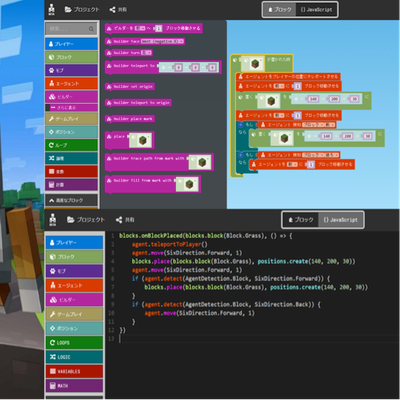Click 共有 in the JavaScript-view header
The image size is (400, 400).
(125, 220)
